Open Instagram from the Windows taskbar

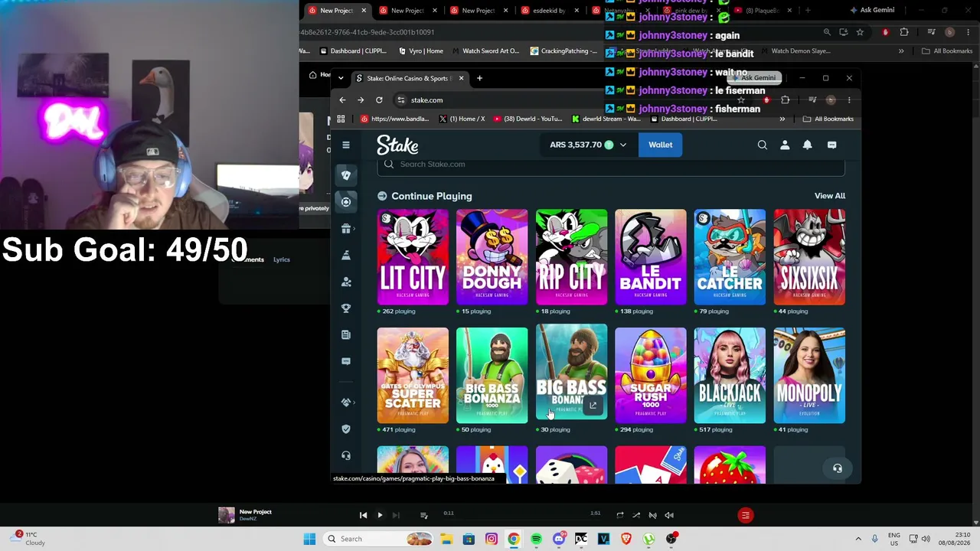[492, 539]
